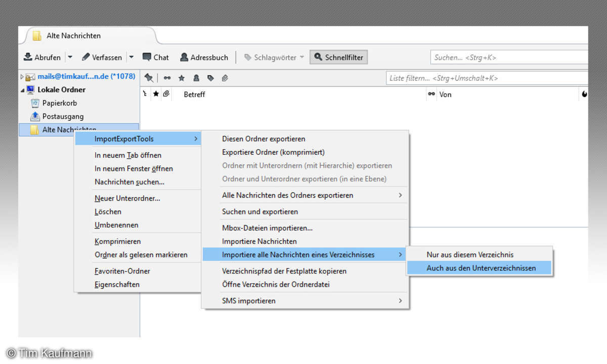The image size is (607, 364).
Task: Toggle the attachment paperclip filter
Action: click(225, 78)
